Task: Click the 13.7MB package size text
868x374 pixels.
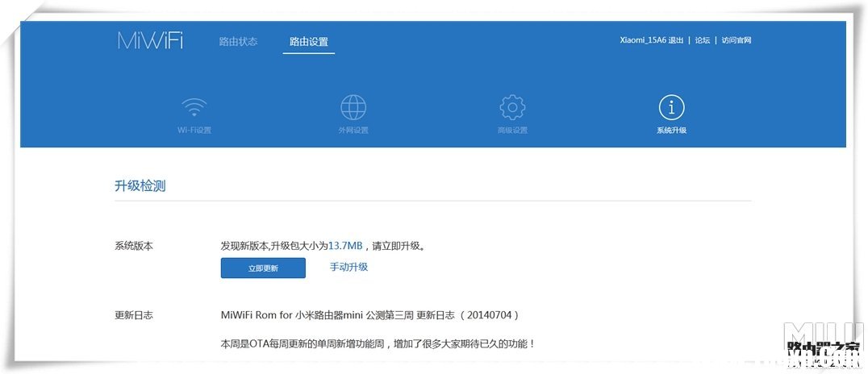Action: pos(345,246)
